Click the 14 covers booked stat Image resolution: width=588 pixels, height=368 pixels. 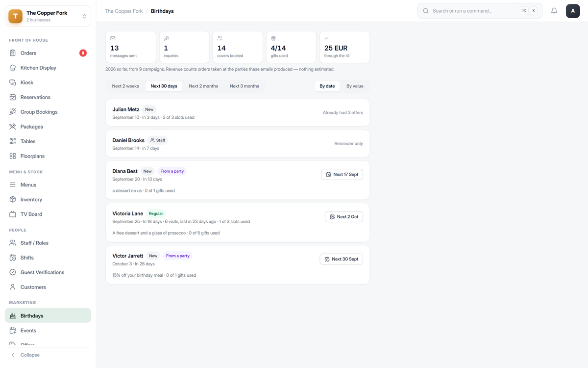[x=238, y=47]
